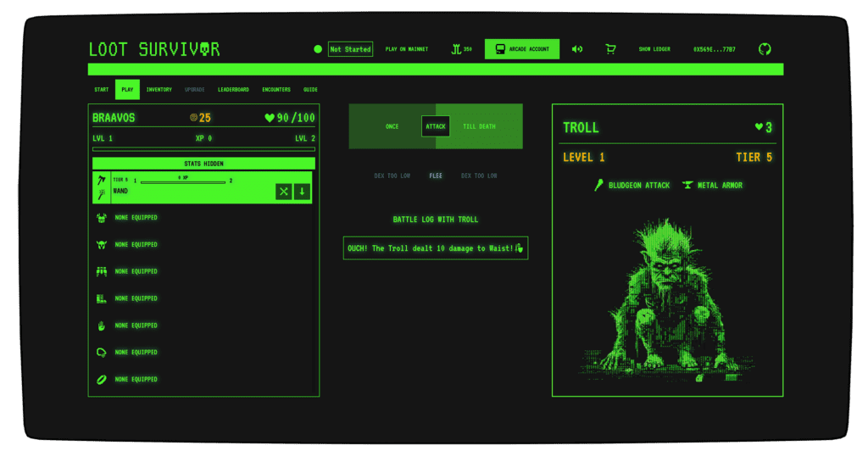Viewport: 868px width, 451px height.
Task: Click the Bludgeon Attack icon
Action: pyautogui.click(x=598, y=185)
